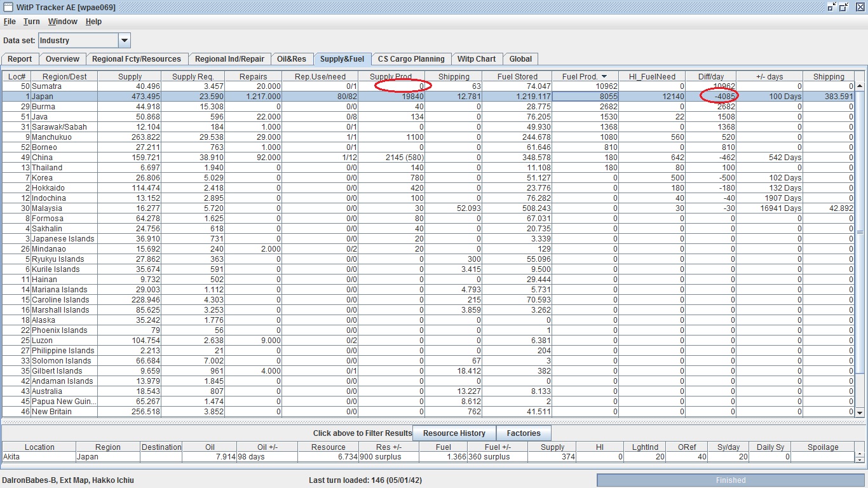Viewport: 868px width, 488px height.
Task: Select the Thailand row
Action: [x=428, y=168]
